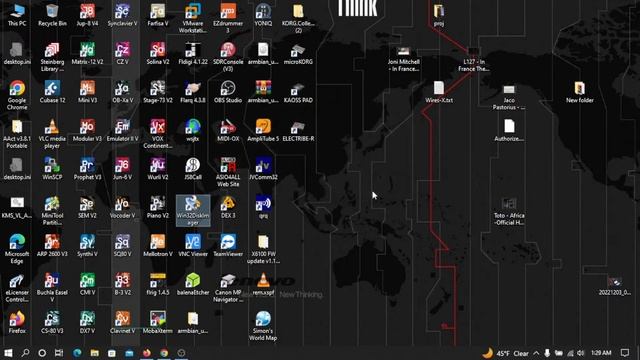Select the Recycle Bin icon
Screen dimensions: 640x360
52,16
